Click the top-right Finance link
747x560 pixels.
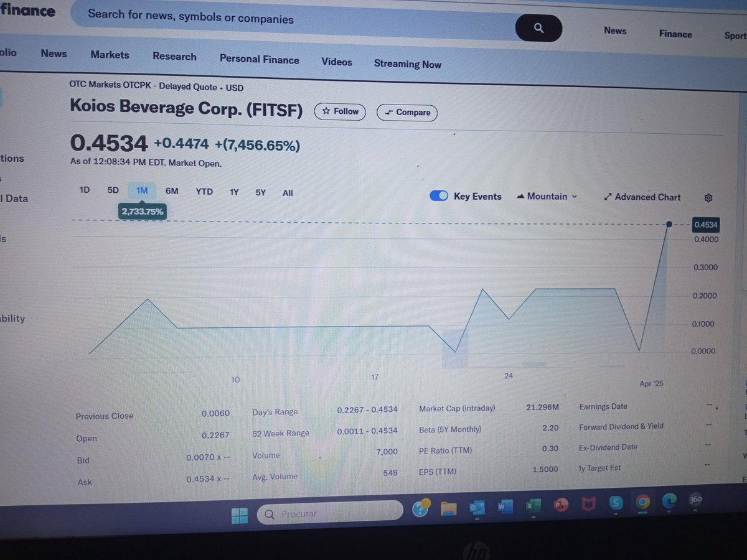point(675,34)
